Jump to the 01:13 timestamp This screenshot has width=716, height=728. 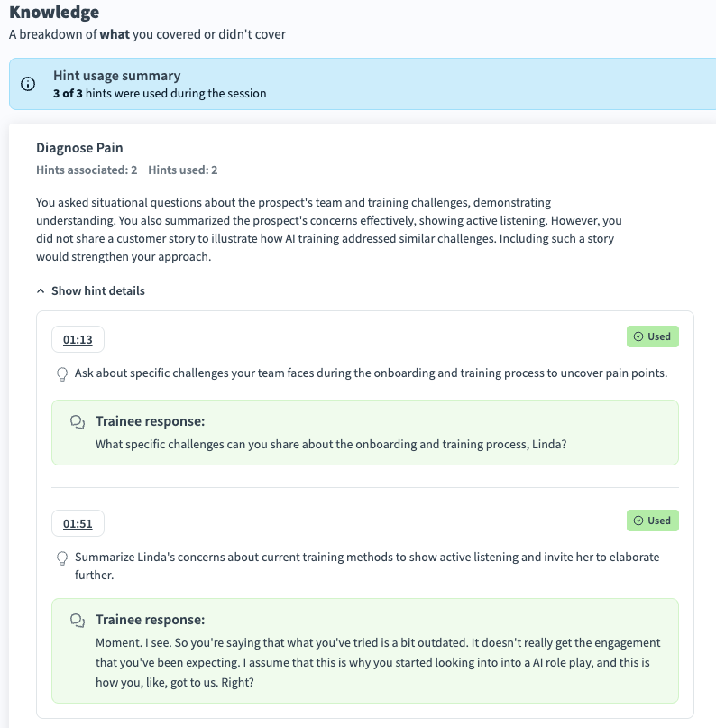tap(78, 339)
